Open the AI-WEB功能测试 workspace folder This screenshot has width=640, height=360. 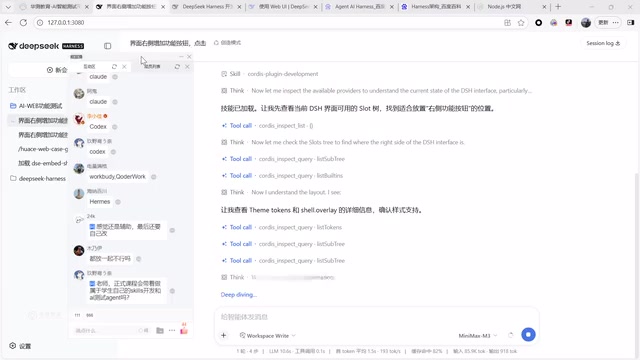pyautogui.click(x=40, y=106)
